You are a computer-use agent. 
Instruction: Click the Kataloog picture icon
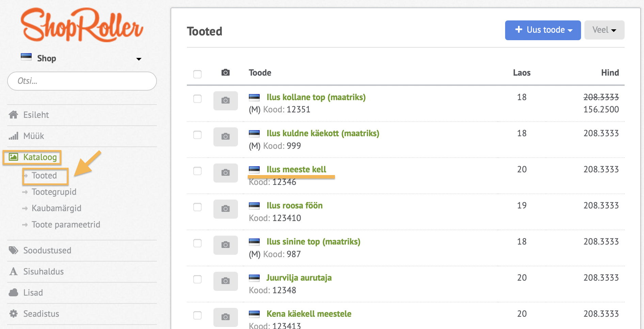13,157
